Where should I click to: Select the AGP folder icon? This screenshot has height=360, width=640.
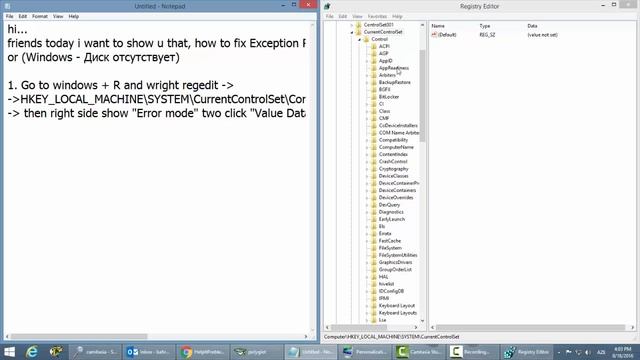[x=373, y=53]
